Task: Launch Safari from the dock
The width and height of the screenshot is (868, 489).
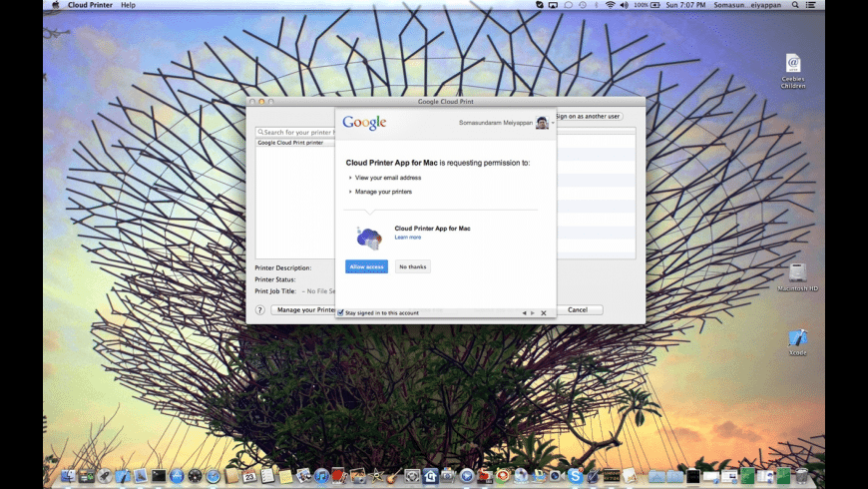Action: [x=213, y=475]
